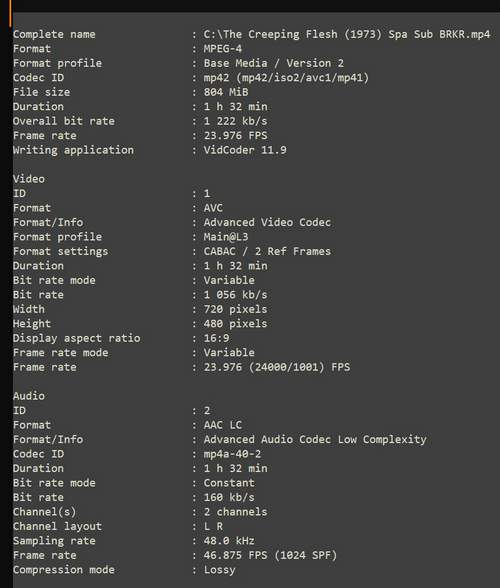Click the audio Bit rate 160 kb/s

(x=229, y=498)
